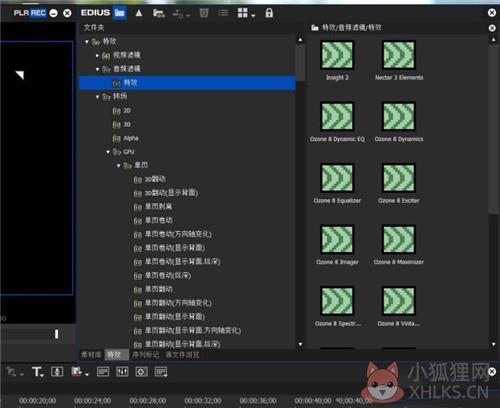Viewport: 500px width, 408px height.
Task: Open the title T dropdown arrow
Action: 42,375
